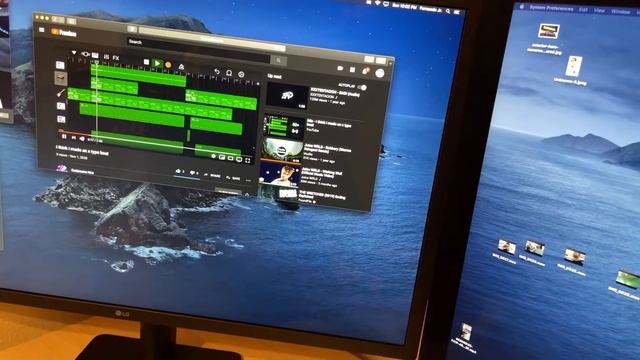Enter fullscreen video mode

[248, 160]
